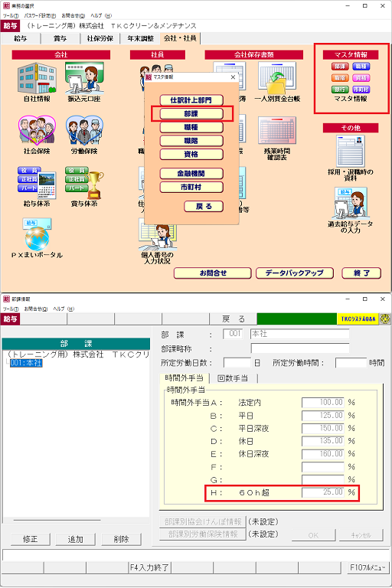This screenshot has width=392, height=588.
Task: Open the 振込元口座 icon
Action: (84, 78)
